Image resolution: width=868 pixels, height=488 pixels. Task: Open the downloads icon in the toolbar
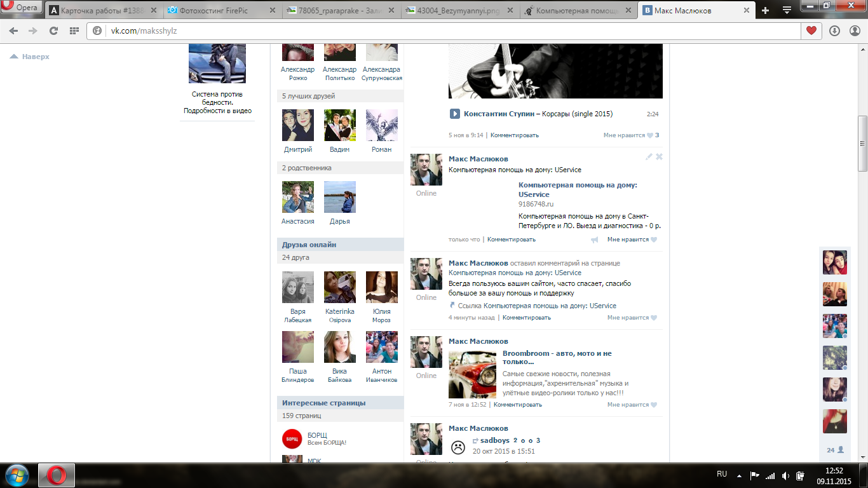(834, 30)
